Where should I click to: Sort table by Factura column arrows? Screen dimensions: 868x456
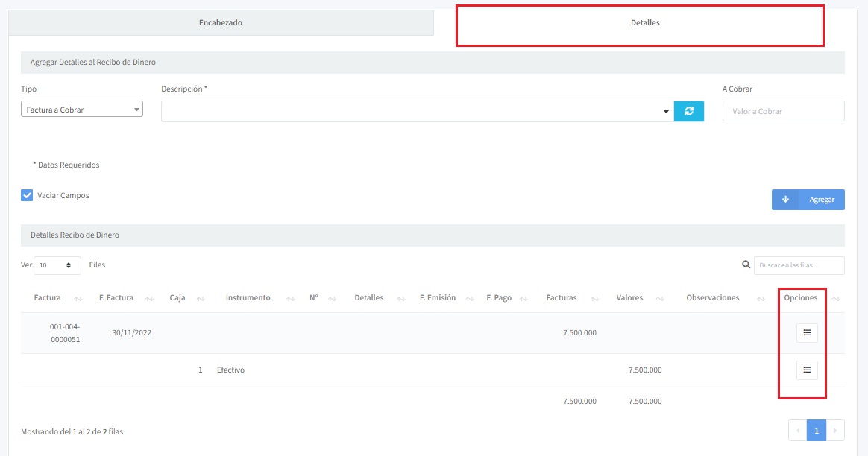pos(78,298)
